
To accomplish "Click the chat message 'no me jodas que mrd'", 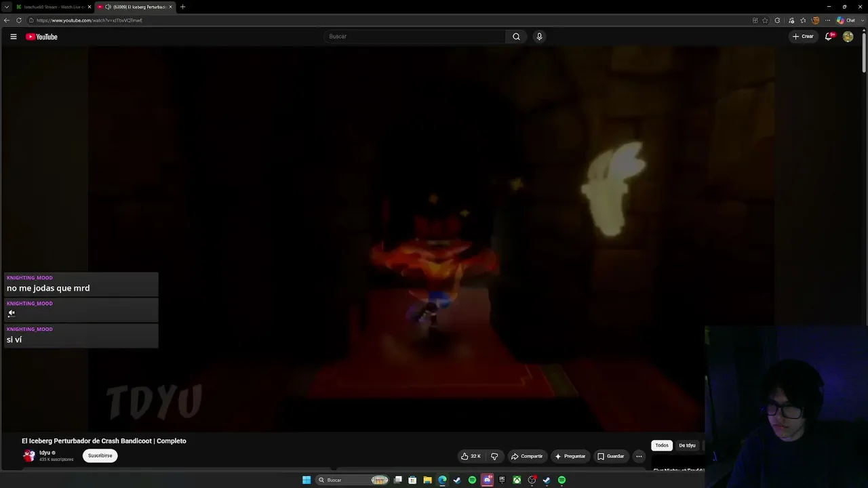I will click(48, 288).
